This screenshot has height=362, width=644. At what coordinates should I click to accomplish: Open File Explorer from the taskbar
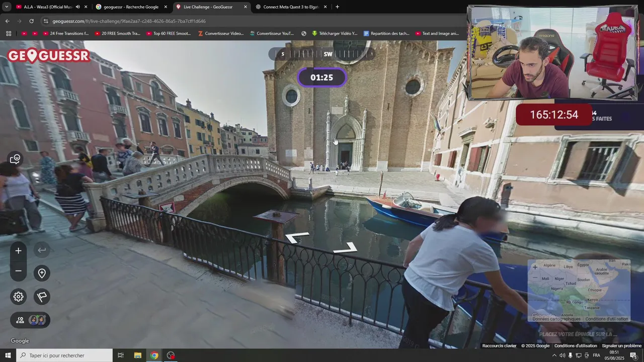(137, 355)
